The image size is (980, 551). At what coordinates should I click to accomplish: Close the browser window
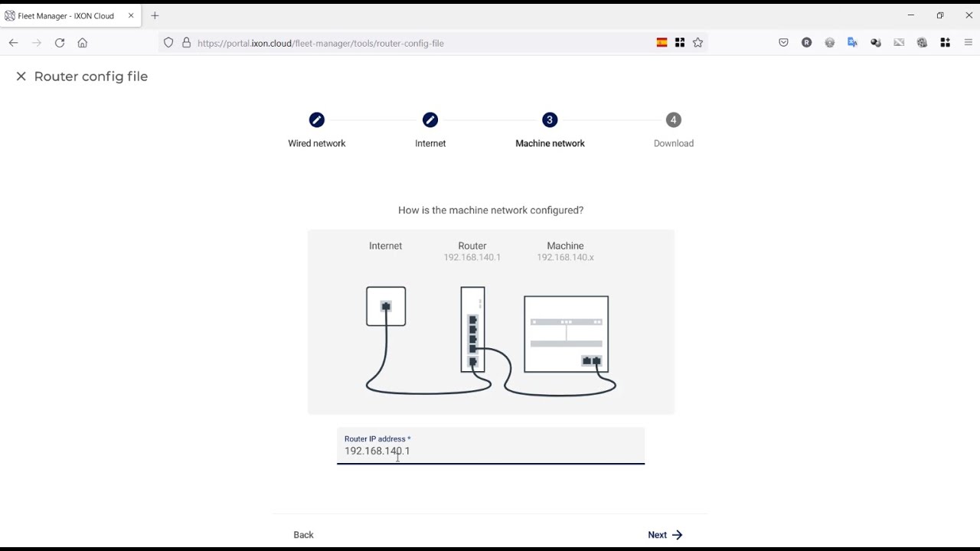pos(969,15)
